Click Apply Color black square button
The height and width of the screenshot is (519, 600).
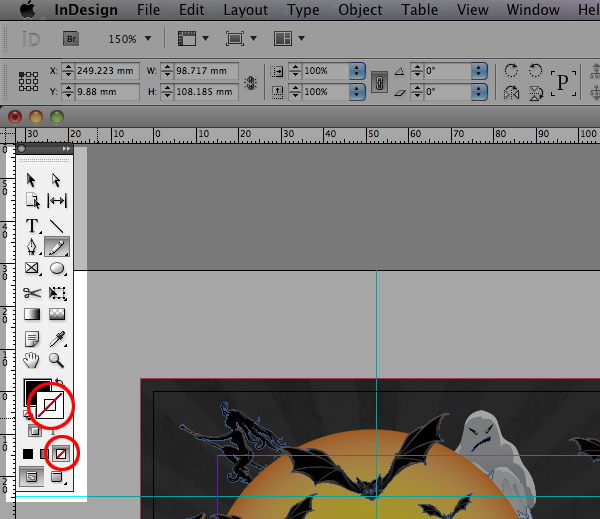(x=28, y=454)
